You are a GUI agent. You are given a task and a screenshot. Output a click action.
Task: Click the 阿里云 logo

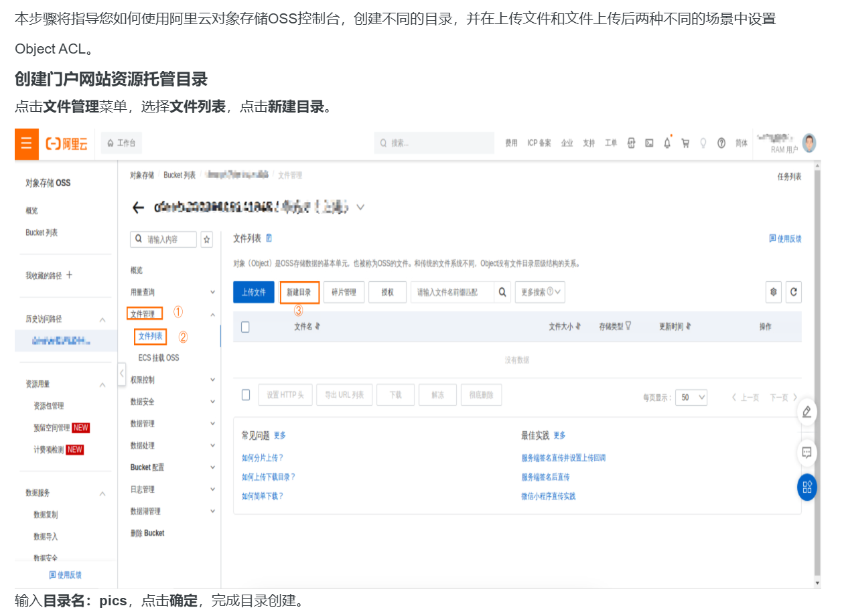click(x=67, y=143)
